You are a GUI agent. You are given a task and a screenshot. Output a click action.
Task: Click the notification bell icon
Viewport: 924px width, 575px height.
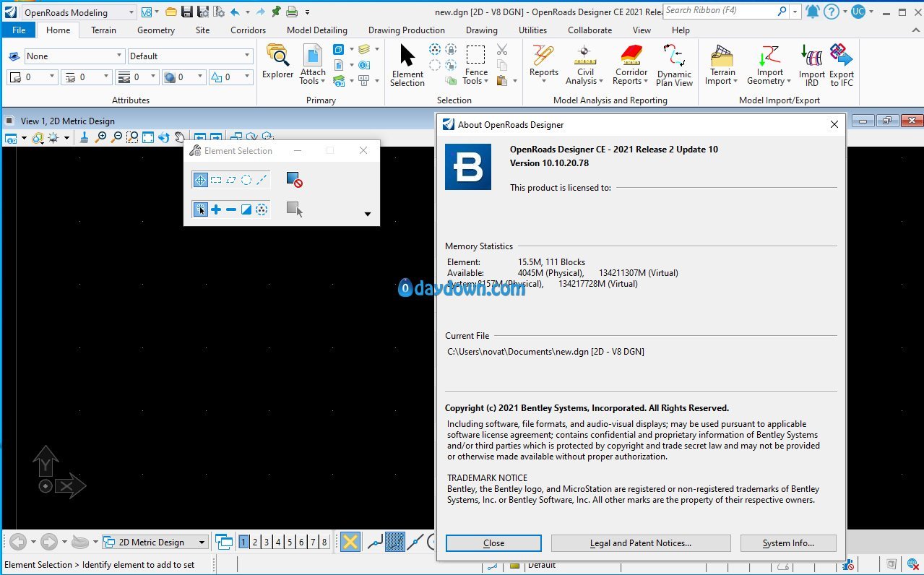point(813,12)
